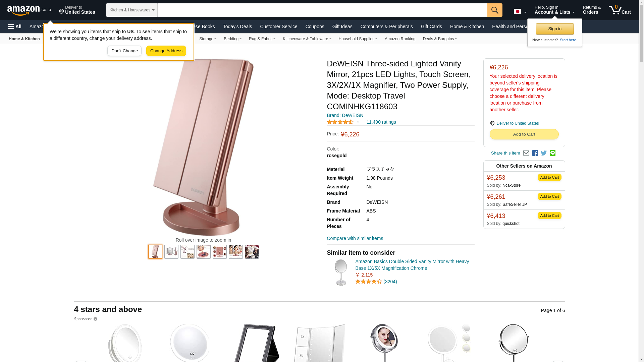Image resolution: width=644 pixels, height=362 pixels.
Task: Click the Sign in button
Action: tap(555, 29)
